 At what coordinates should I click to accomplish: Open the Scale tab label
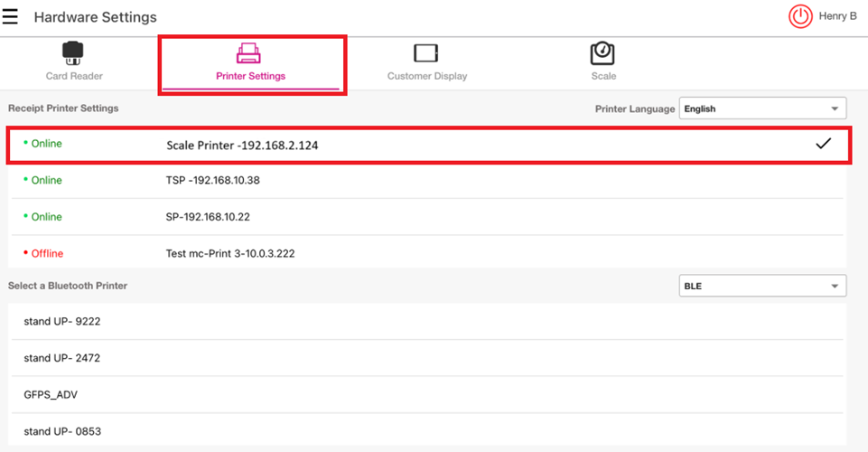coord(603,76)
